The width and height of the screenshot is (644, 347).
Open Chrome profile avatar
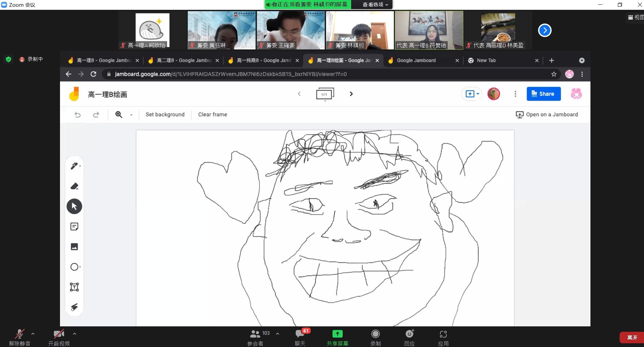point(569,74)
